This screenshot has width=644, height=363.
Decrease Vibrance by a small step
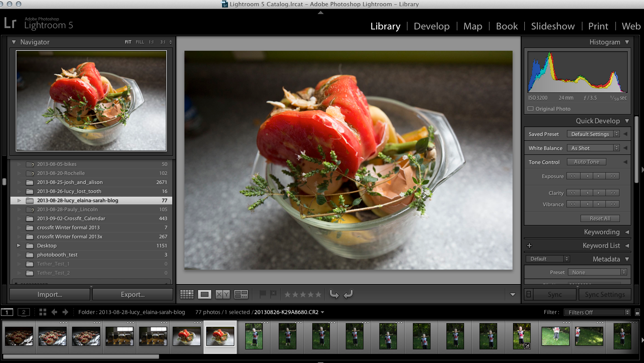586,204
